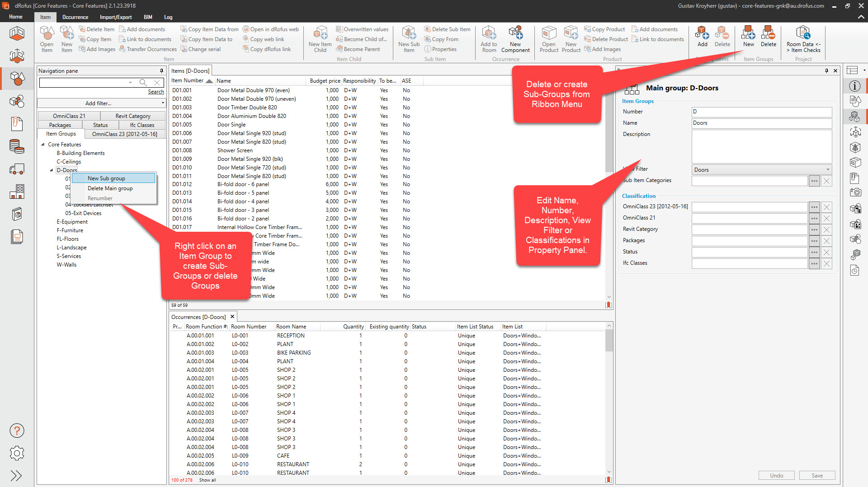868x487 pixels.
Task: Open the View Filter dropdown showing Doors
Action: pos(827,169)
